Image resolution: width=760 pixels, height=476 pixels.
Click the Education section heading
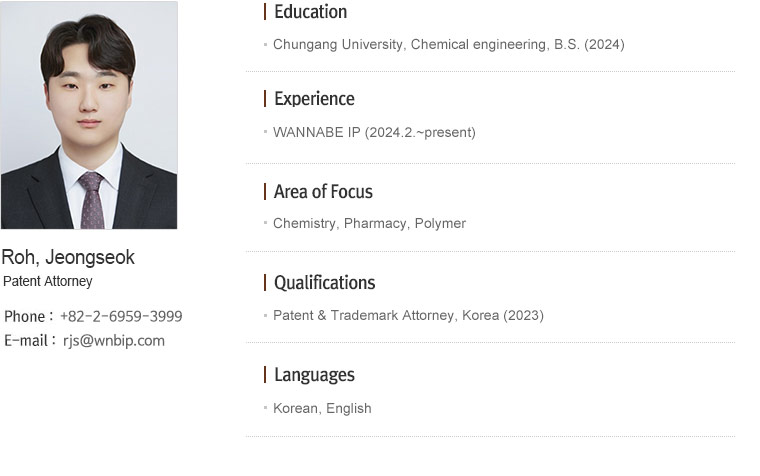(311, 12)
